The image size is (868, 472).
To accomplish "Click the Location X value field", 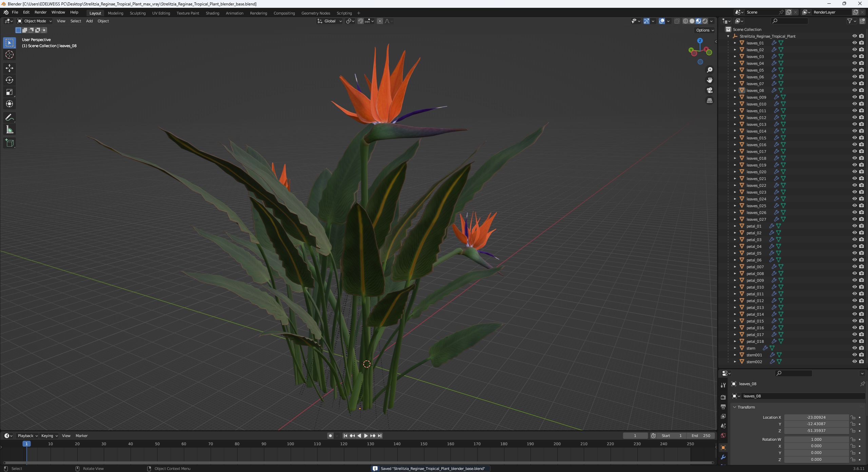I will (816, 417).
